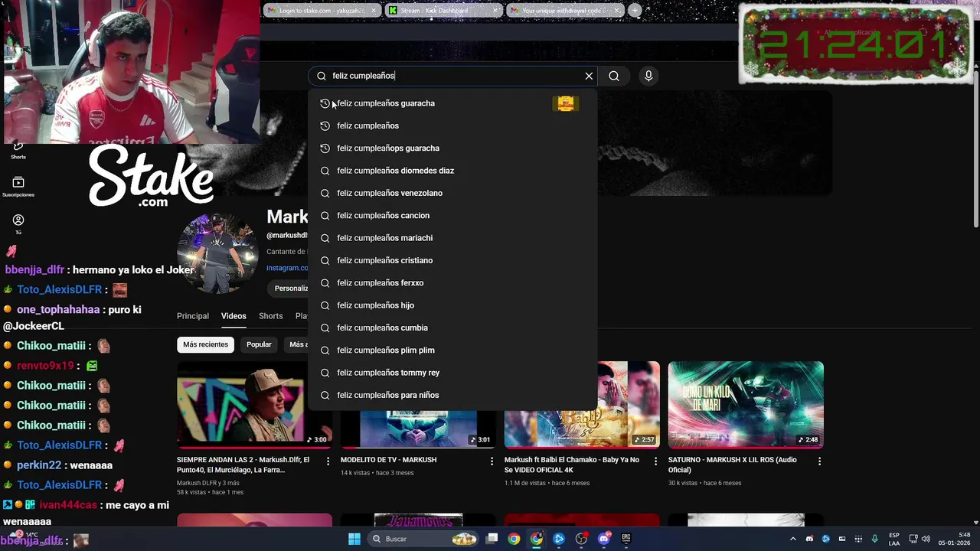Clear the YouTube search field with the X
Viewport: 980px width, 551px height.
(589, 76)
